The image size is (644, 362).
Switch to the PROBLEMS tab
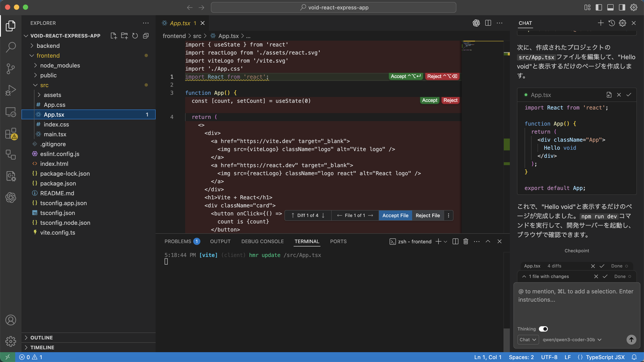[x=178, y=241]
